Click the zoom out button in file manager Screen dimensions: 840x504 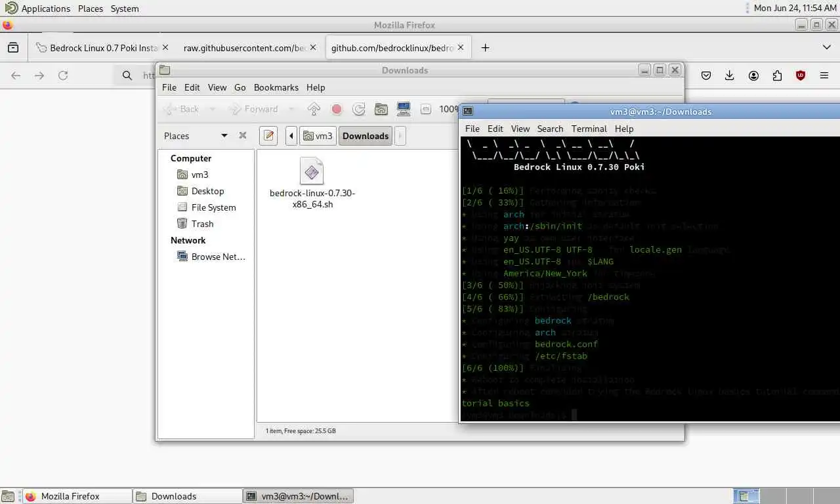coord(425,109)
